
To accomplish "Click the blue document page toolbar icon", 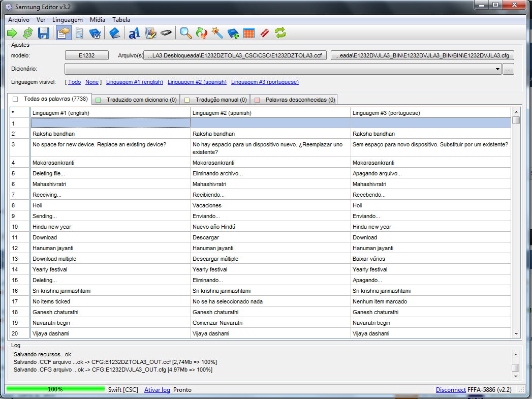I will [79, 33].
